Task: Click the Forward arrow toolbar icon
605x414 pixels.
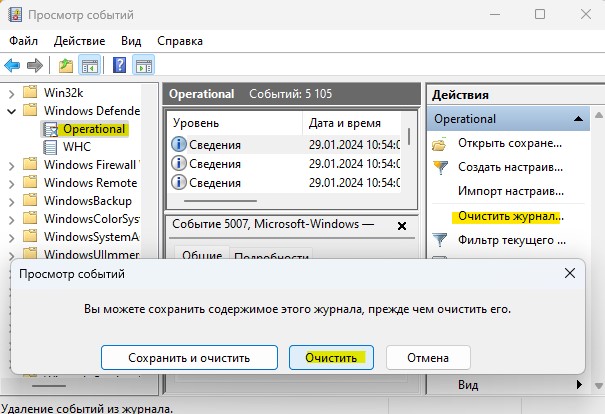Action: [35, 65]
